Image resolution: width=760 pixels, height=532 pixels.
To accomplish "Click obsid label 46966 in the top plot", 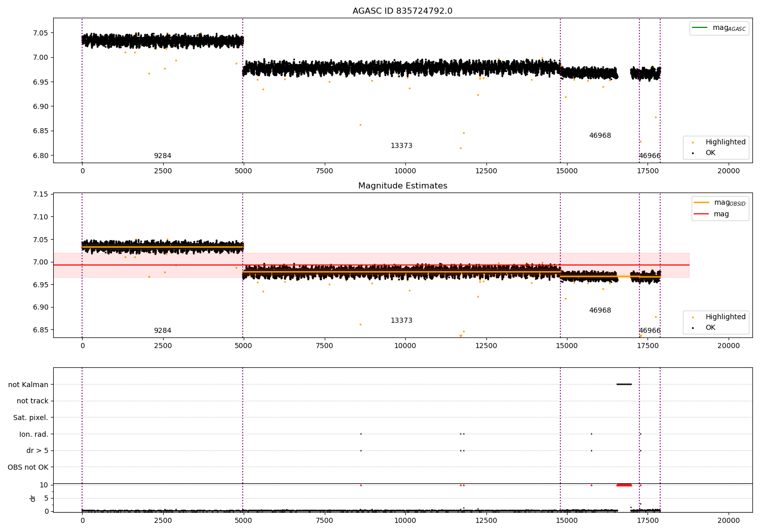I will coord(650,156).
